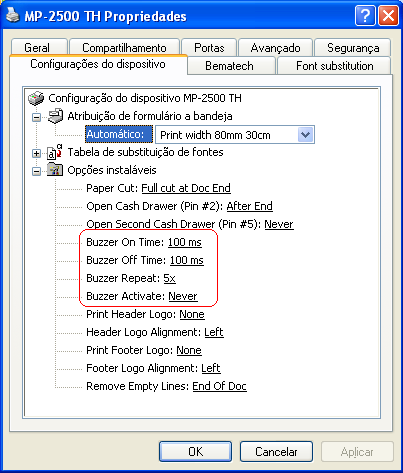Switch to the Bematech tab
This screenshot has width=403, height=473.
pyautogui.click(x=229, y=66)
